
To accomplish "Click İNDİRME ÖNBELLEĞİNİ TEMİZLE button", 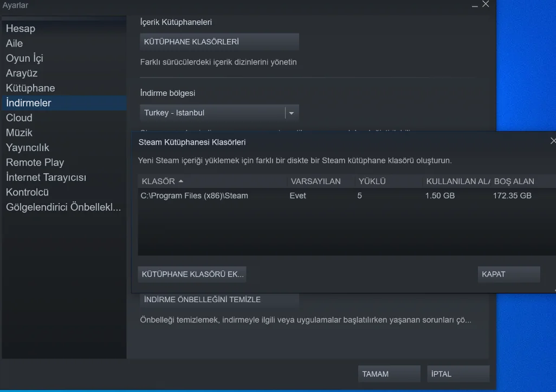I will (x=219, y=299).
